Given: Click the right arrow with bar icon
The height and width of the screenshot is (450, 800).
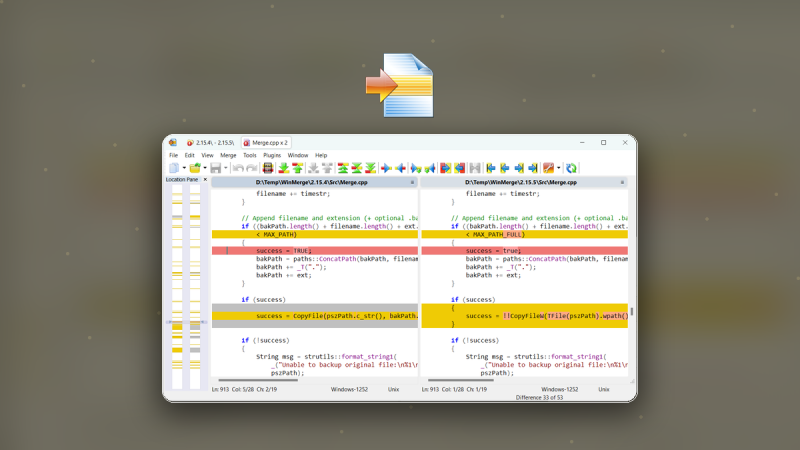Looking at the screenshot, I should coord(533,168).
